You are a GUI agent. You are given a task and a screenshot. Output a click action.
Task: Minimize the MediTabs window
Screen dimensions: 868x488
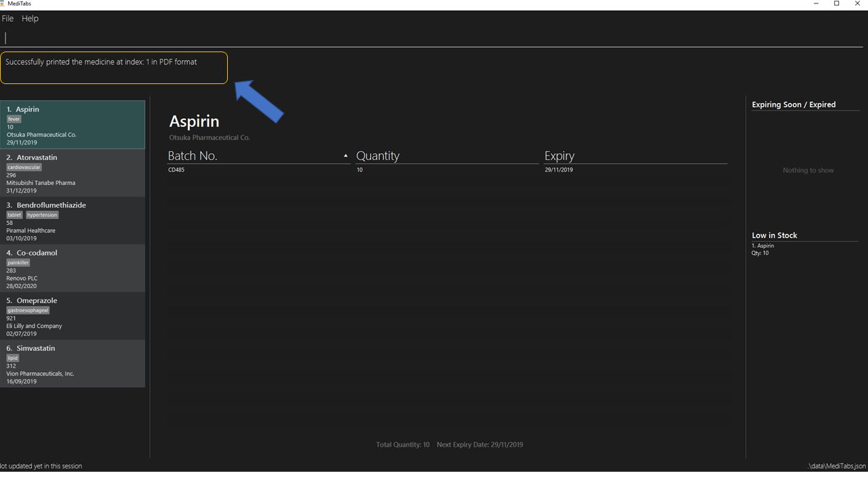point(816,4)
